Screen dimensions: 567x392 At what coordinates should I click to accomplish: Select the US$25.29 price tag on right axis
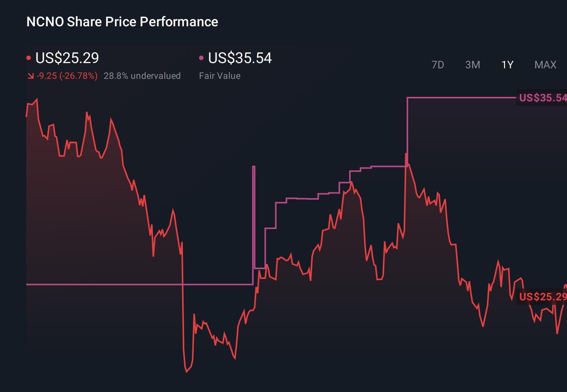(541, 297)
